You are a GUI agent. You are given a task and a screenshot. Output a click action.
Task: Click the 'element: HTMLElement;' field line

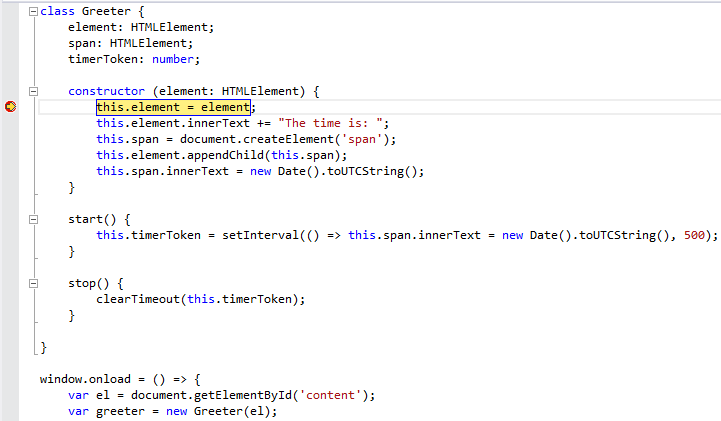click(x=141, y=27)
